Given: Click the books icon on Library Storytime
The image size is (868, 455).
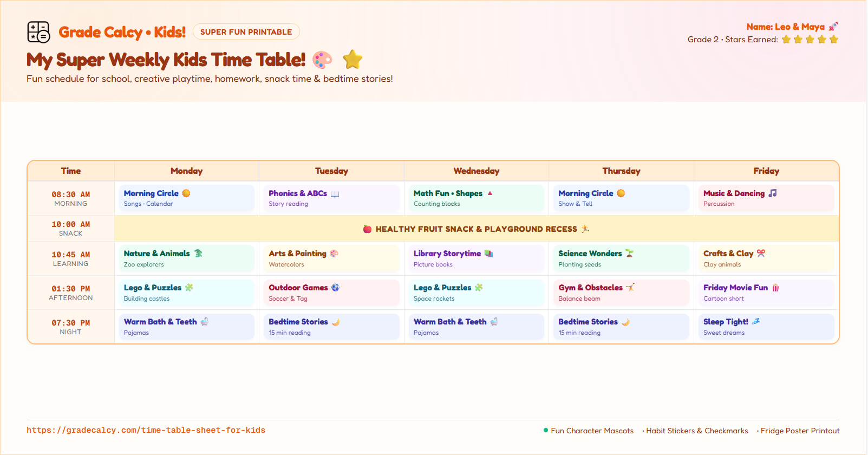Looking at the screenshot, I should coord(488,253).
